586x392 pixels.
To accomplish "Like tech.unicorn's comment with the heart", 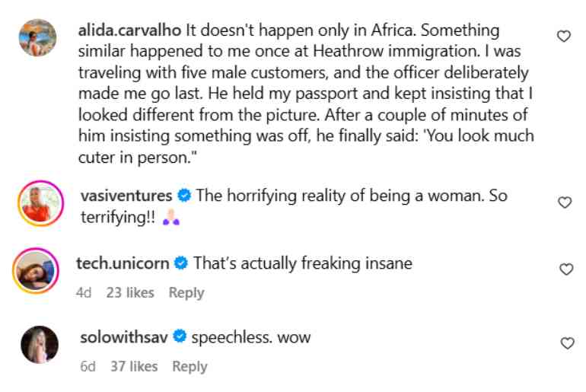I will [565, 269].
